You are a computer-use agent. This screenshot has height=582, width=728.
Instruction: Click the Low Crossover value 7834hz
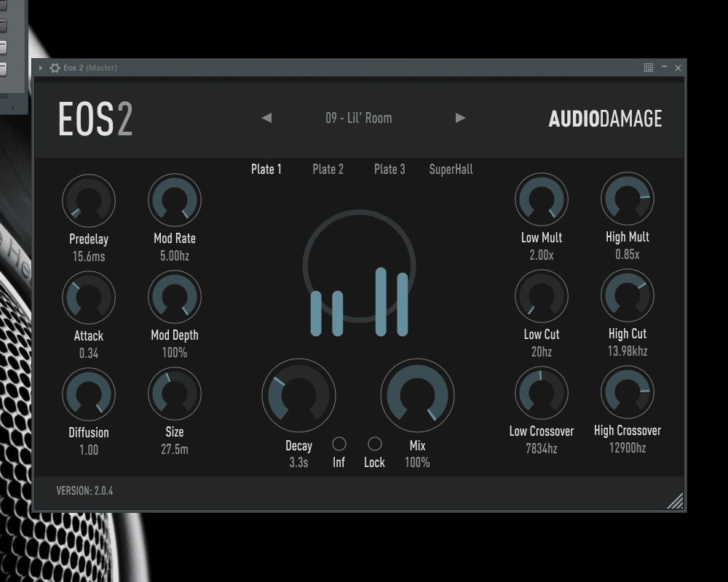(x=542, y=448)
